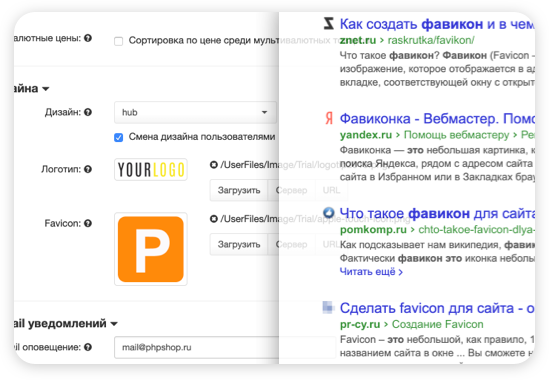
Task: Click Сервер button in logo row
Action: point(291,190)
